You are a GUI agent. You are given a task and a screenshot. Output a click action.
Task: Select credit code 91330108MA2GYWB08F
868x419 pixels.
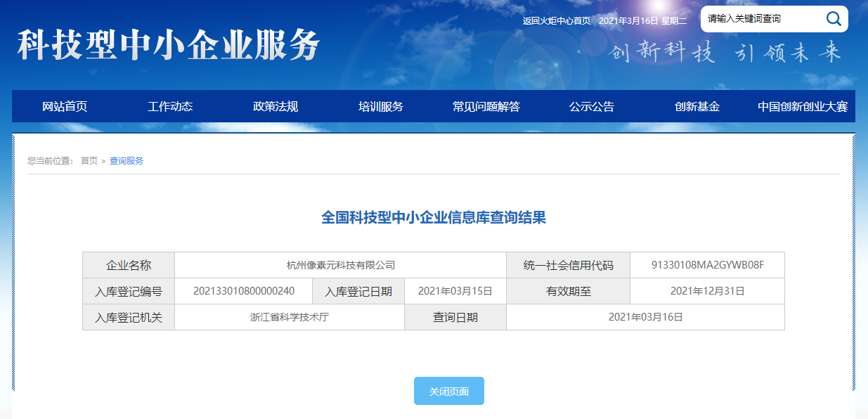click(708, 265)
